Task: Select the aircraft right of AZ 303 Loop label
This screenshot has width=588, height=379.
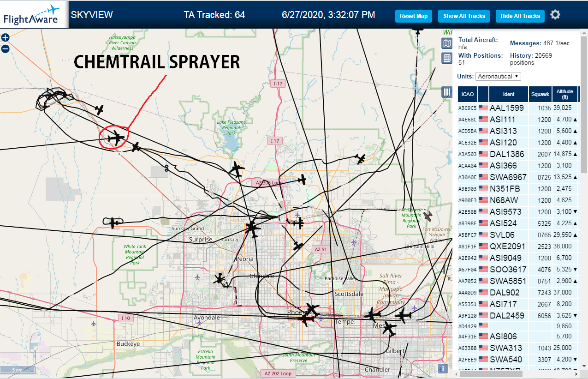Action: [302, 179]
